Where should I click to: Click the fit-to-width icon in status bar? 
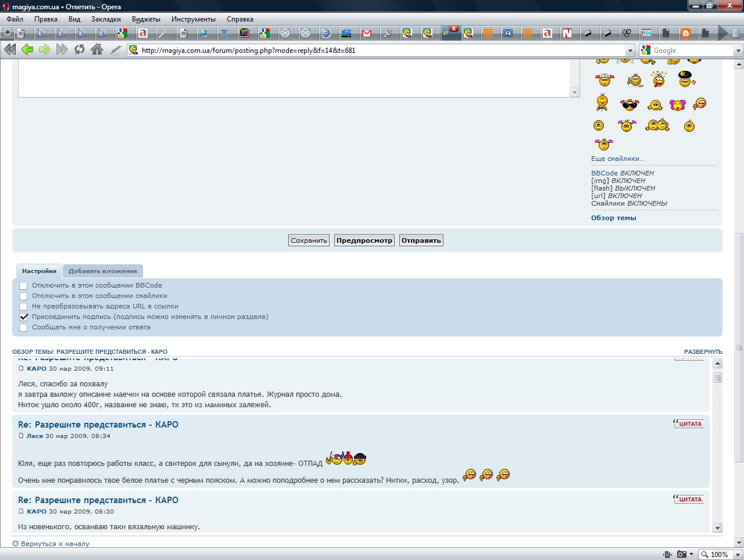coord(667,554)
